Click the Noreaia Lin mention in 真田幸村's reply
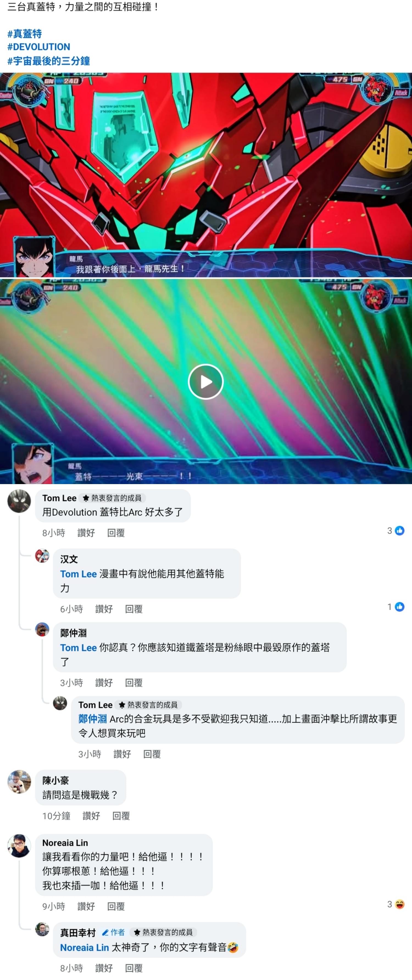The height and width of the screenshot is (980, 412). point(85,948)
